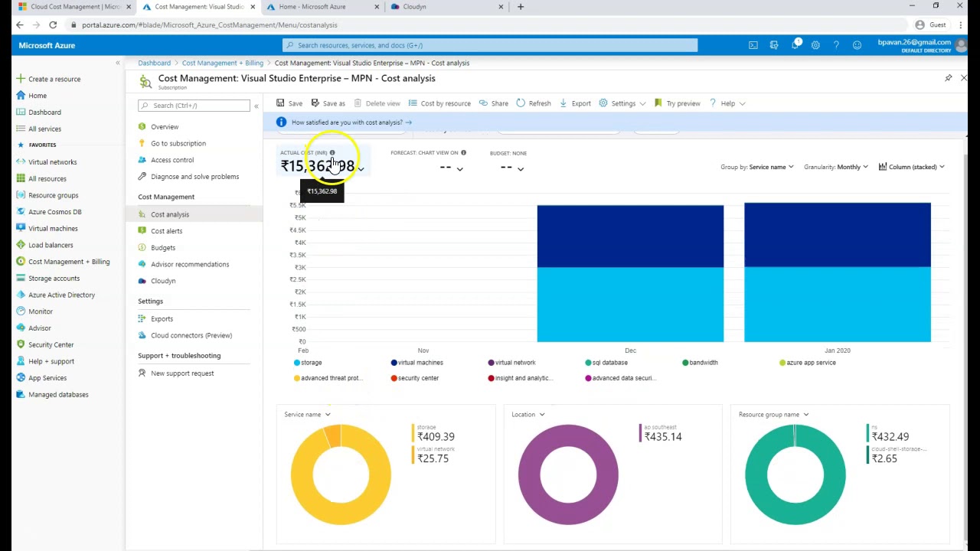Click Export in the toolbar
The height and width of the screenshot is (551, 980).
coord(575,103)
